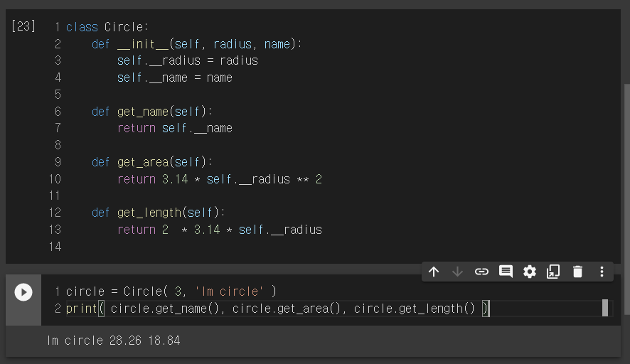Move cell down with arrow icon

[457, 272]
